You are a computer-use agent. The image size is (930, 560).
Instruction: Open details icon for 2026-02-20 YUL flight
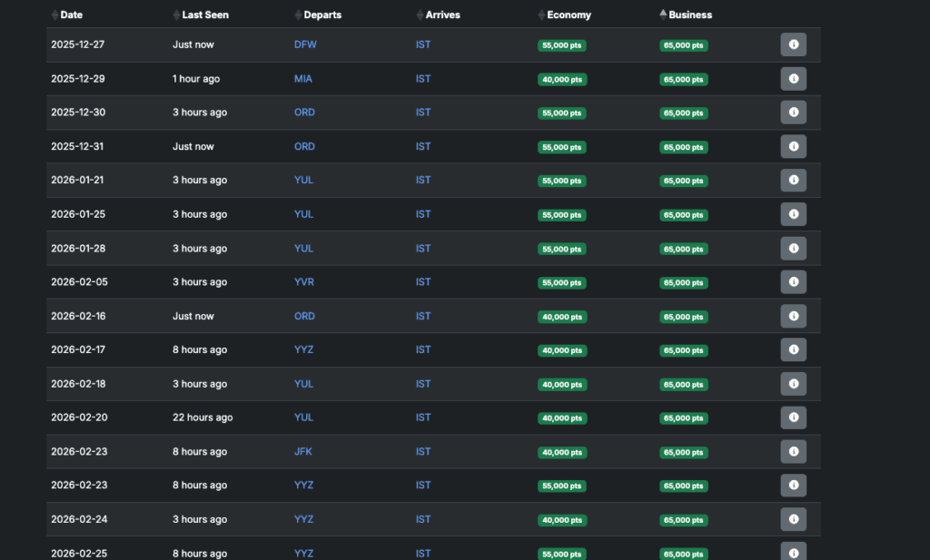(793, 418)
